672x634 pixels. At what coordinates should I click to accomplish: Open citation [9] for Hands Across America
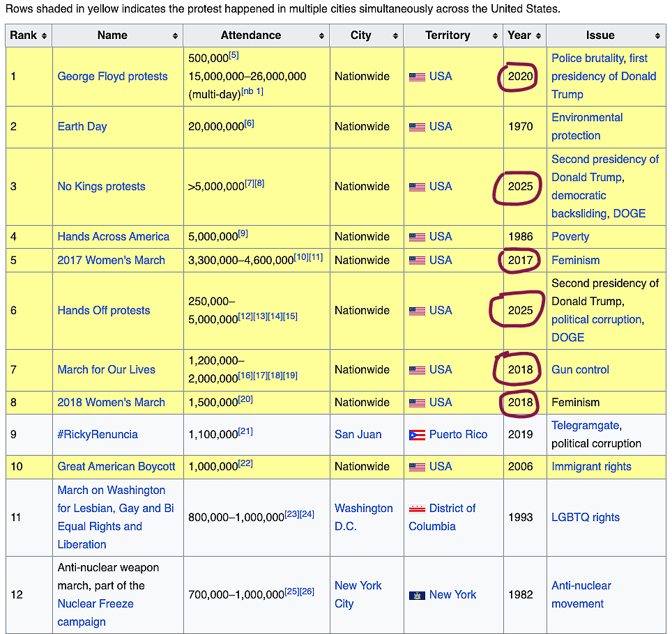pos(243,233)
